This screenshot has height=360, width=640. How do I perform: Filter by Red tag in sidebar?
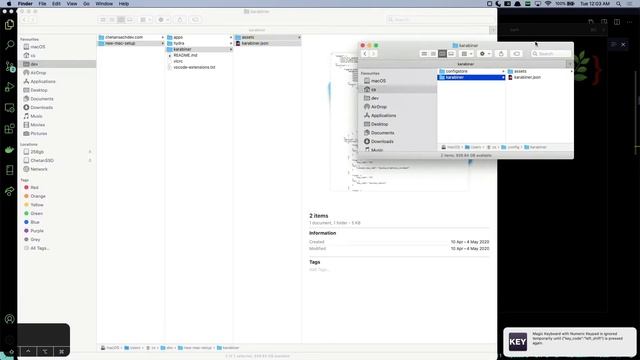[34, 187]
